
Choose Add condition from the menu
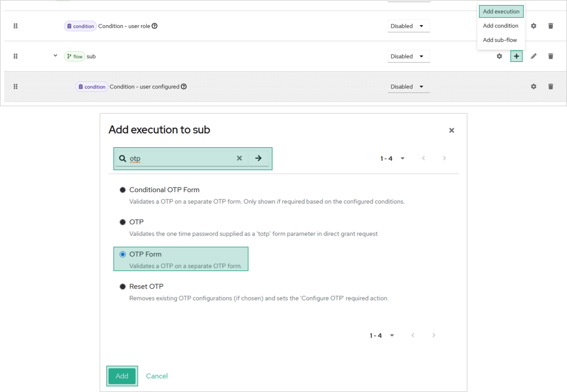tap(500, 25)
